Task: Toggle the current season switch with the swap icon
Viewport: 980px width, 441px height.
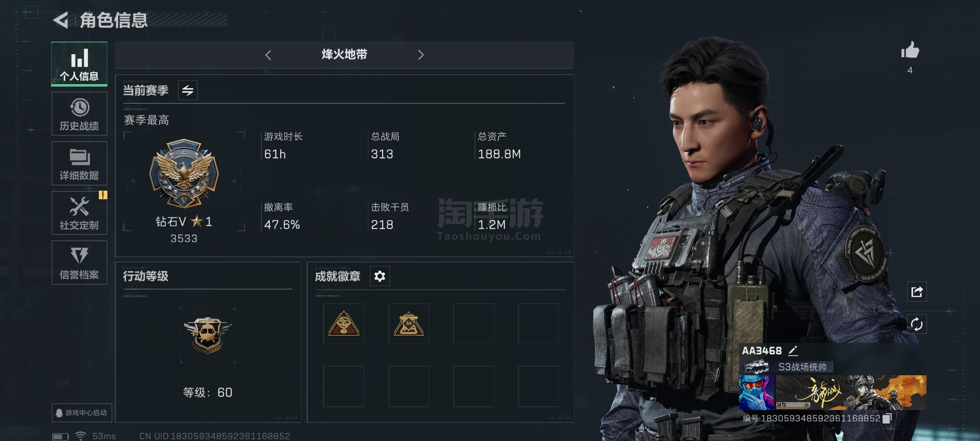Action: point(188,90)
